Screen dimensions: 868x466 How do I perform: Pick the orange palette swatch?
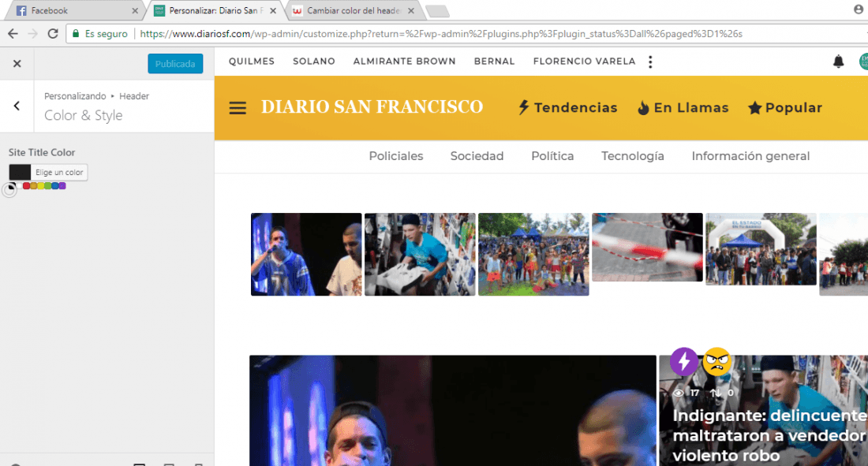[x=33, y=186]
